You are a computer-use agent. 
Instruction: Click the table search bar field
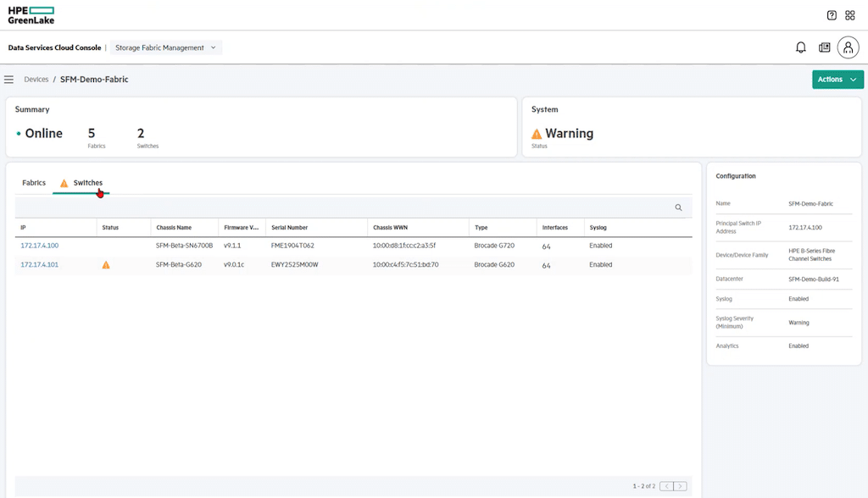[353, 207]
